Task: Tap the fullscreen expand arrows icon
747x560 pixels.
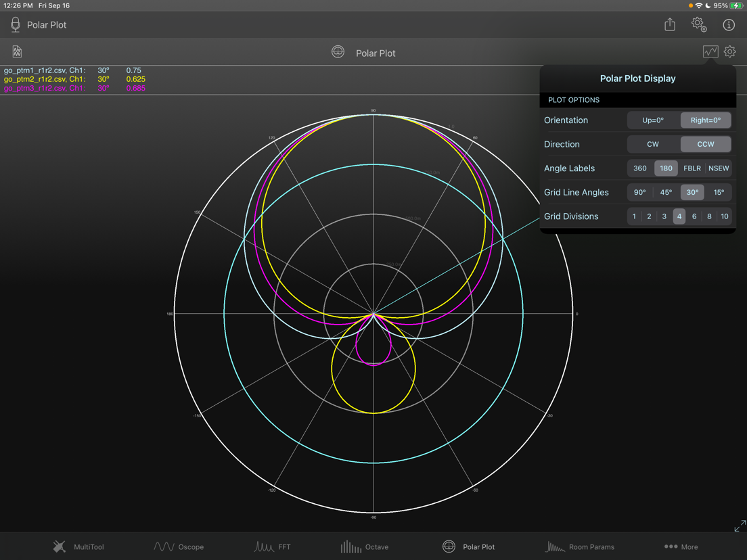Action: coord(740,526)
